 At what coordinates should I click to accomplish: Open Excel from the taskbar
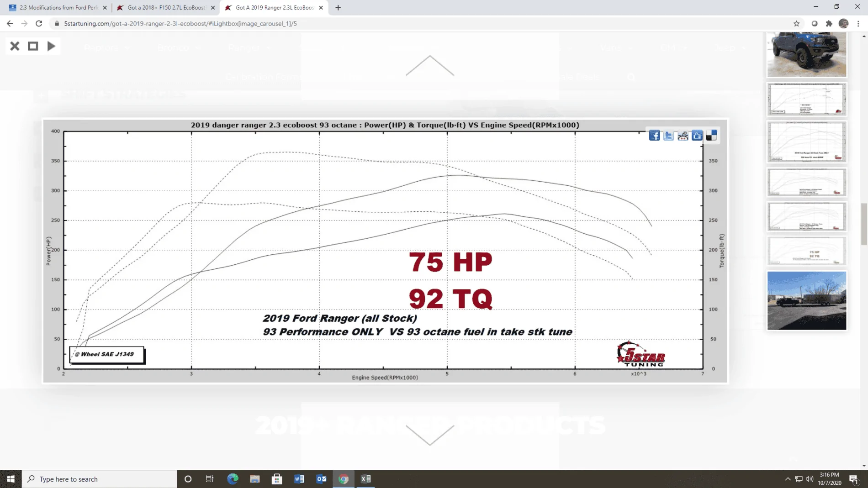[x=366, y=479]
